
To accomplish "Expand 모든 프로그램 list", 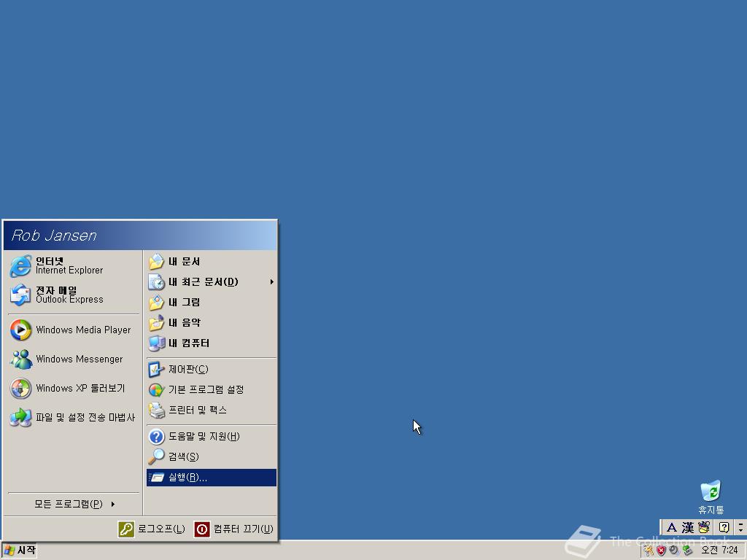I will tap(74, 504).
